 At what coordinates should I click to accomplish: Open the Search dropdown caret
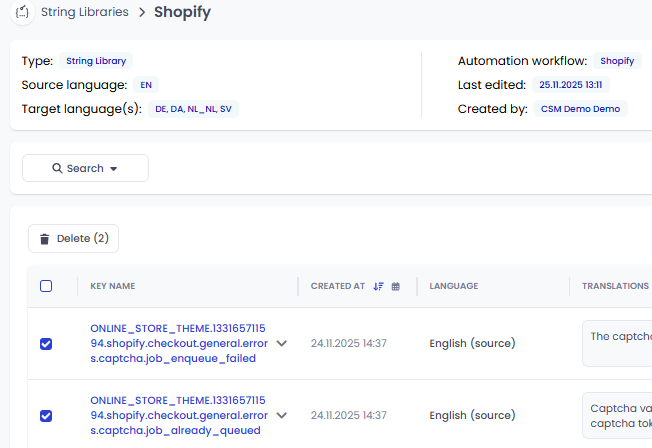(x=114, y=169)
